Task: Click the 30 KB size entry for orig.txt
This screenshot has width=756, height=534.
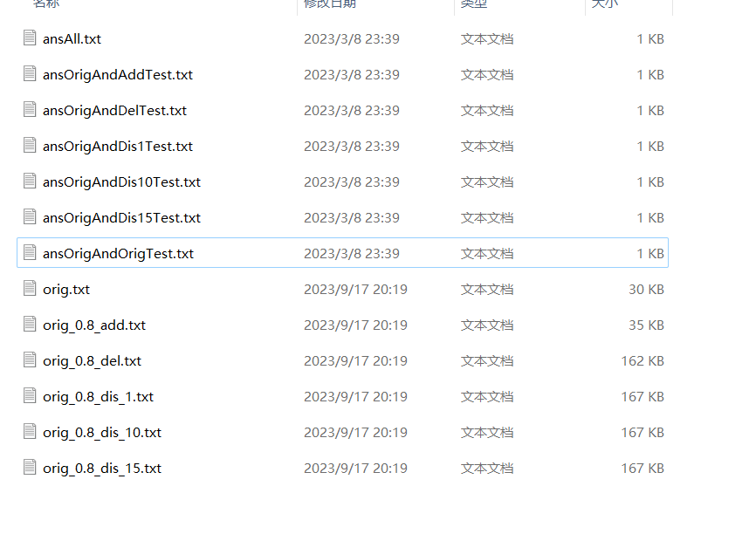Action: tap(646, 289)
